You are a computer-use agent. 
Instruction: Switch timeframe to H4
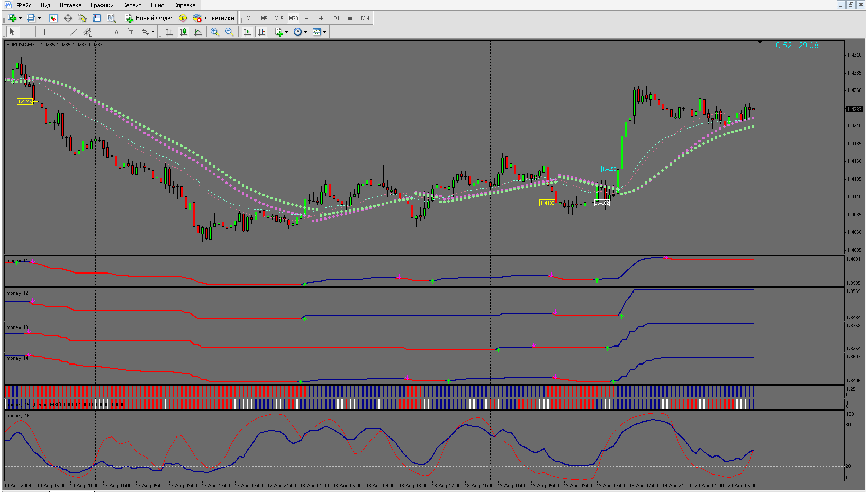[322, 18]
